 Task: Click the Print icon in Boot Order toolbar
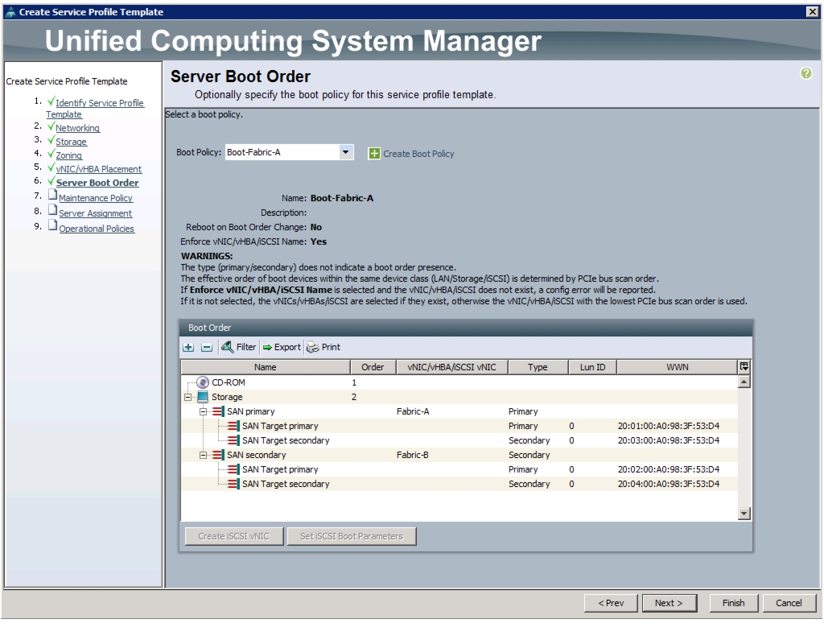pyautogui.click(x=313, y=347)
